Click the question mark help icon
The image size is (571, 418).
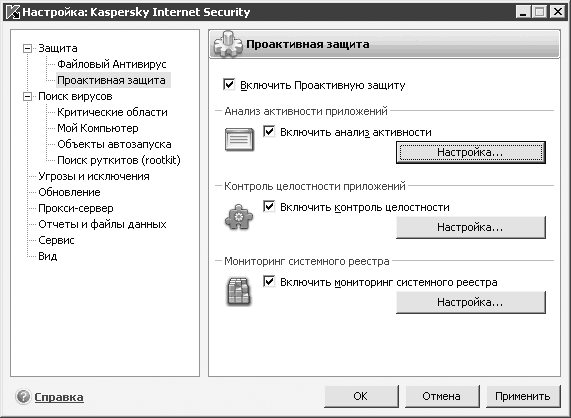coord(23,397)
